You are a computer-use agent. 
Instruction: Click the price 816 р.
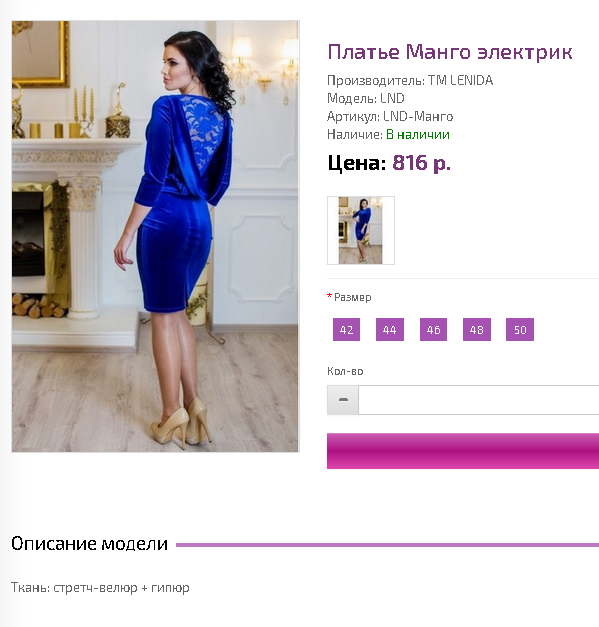click(421, 163)
